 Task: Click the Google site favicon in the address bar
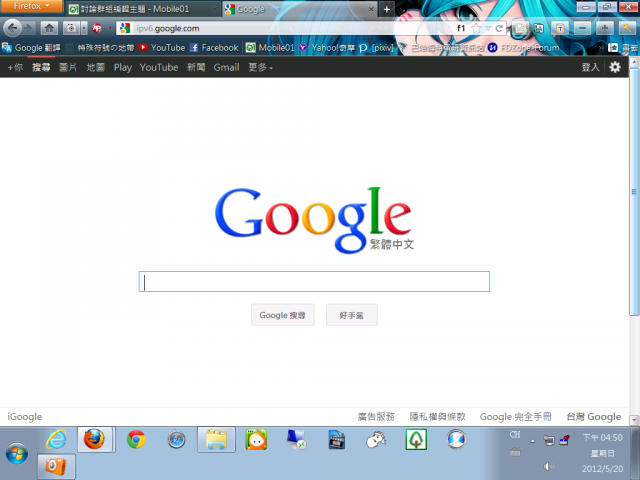tap(125, 28)
